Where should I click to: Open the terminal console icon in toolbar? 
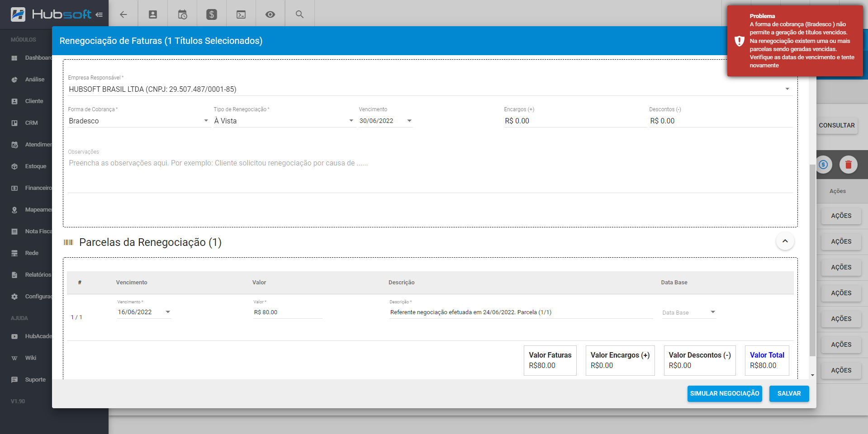coord(241,14)
